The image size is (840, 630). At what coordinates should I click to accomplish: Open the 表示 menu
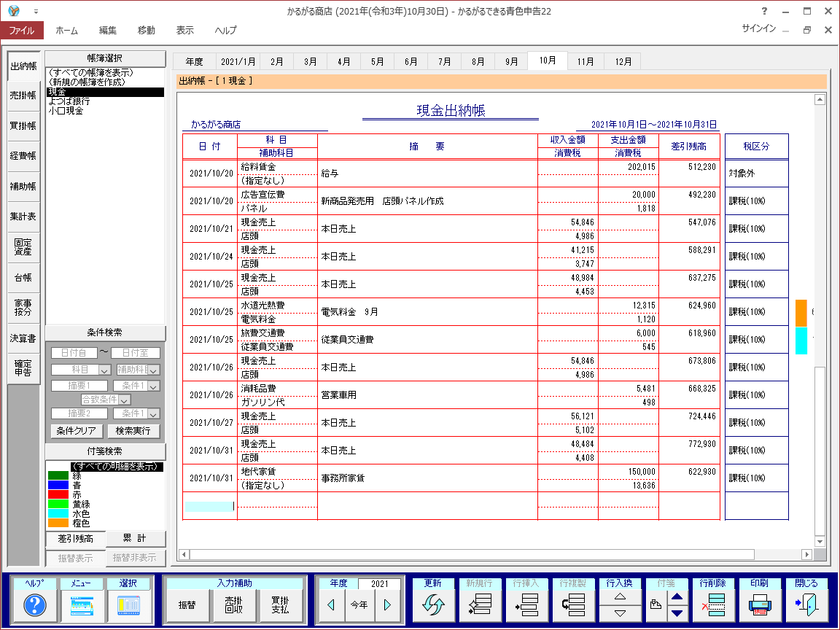tap(184, 31)
